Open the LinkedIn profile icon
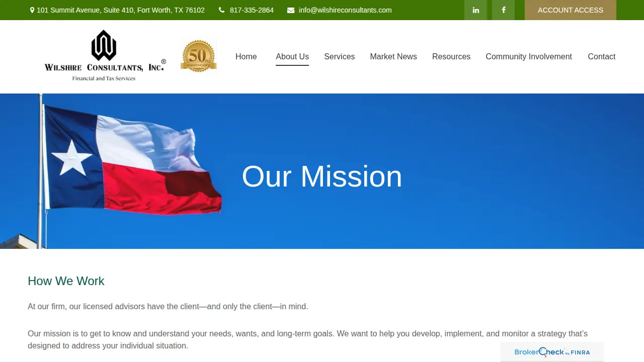The height and width of the screenshot is (362, 644). 475,10
